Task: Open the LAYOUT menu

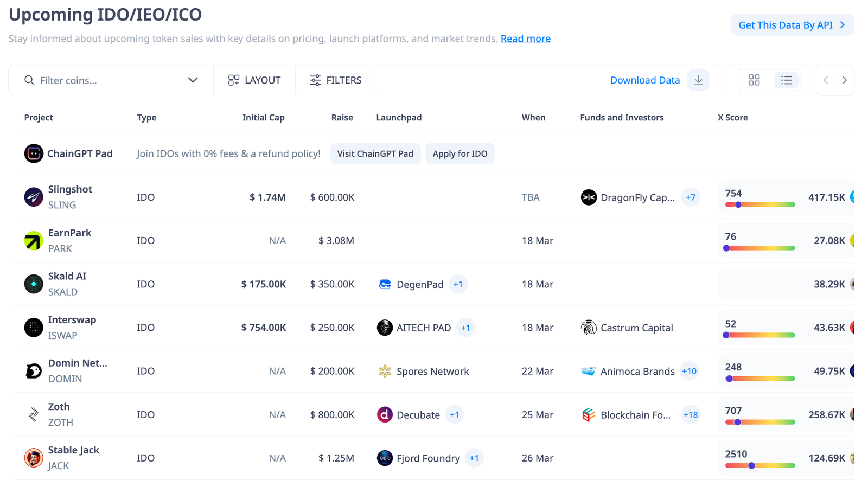Action: point(254,80)
